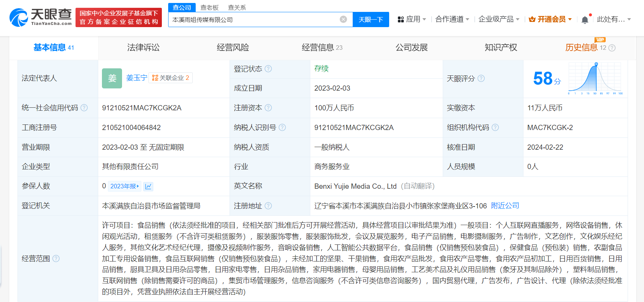The height and width of the screenshot is (302, 644).
Task: Switch to the 经营风险 tab
Action: pyautogui.click(x=233, y=48)
